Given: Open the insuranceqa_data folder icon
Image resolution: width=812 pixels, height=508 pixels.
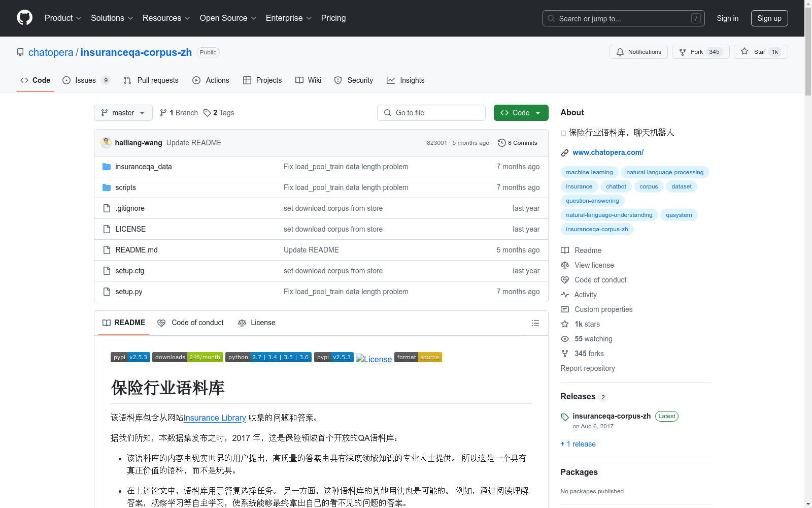Looking at the screenshot, I should (107, 167).
